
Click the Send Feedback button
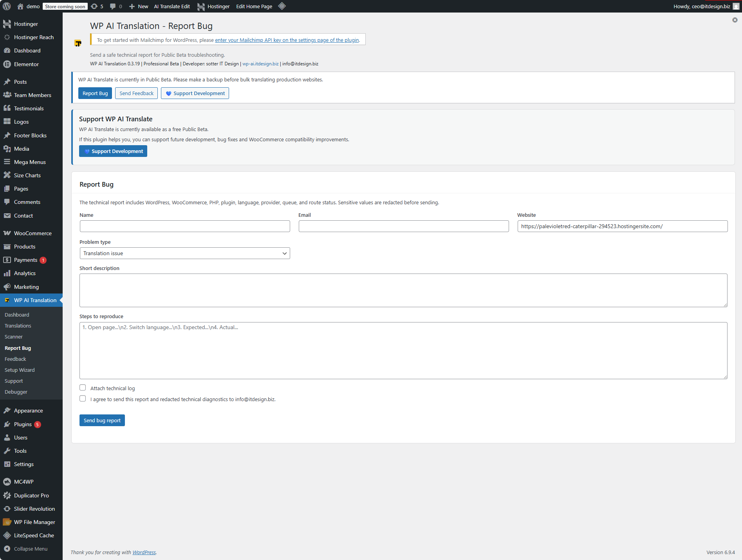[137, 93]
